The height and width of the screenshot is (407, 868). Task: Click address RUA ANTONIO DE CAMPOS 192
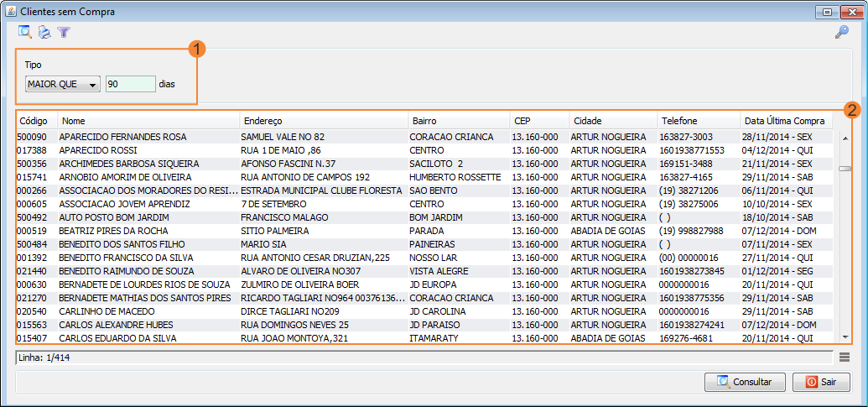[x=305, y=177]
